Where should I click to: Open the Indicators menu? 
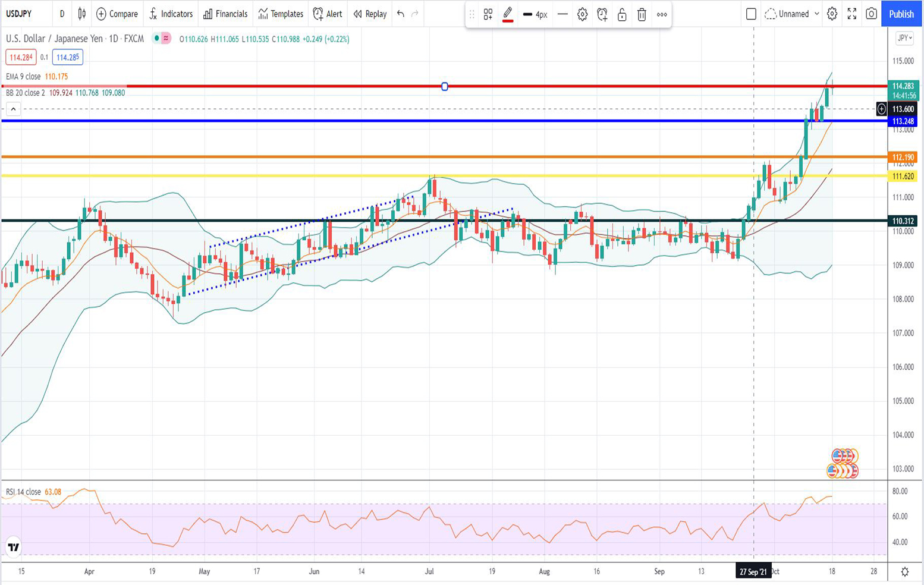[171, 14]
